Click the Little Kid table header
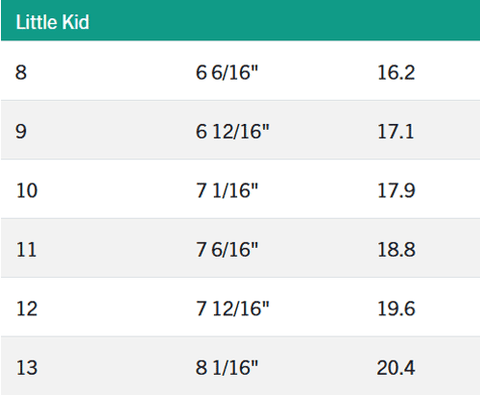 [53, 22]
